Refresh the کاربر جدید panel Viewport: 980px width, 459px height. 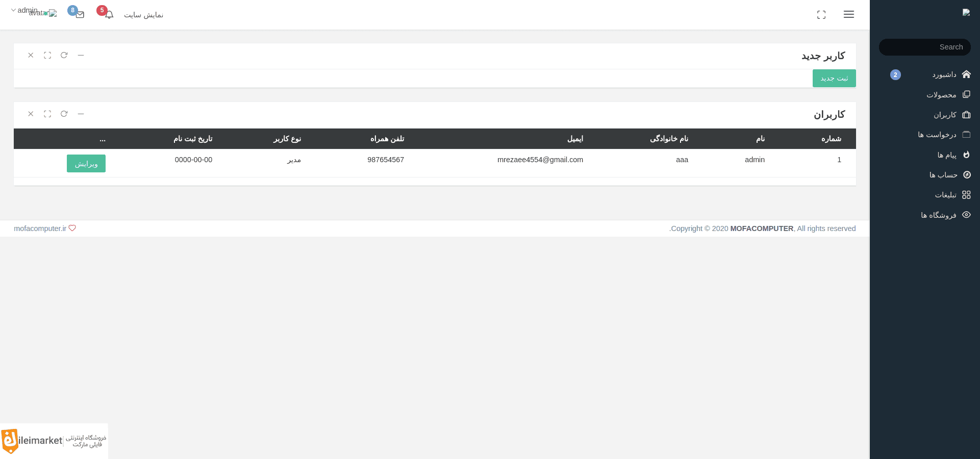pos(64,55)
